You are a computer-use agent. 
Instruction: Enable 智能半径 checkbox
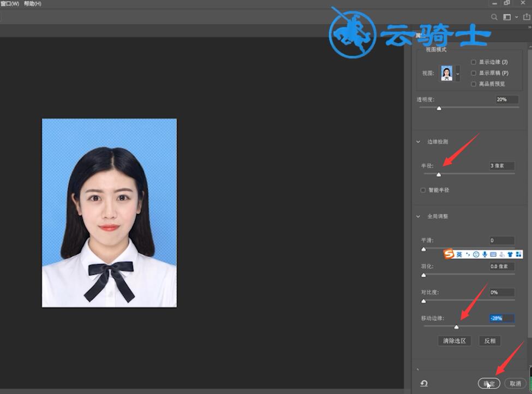(423, 190)
